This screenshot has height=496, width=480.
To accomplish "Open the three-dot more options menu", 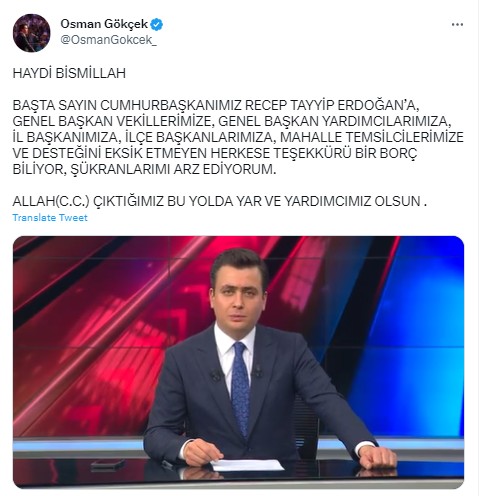I will point(457,25).
